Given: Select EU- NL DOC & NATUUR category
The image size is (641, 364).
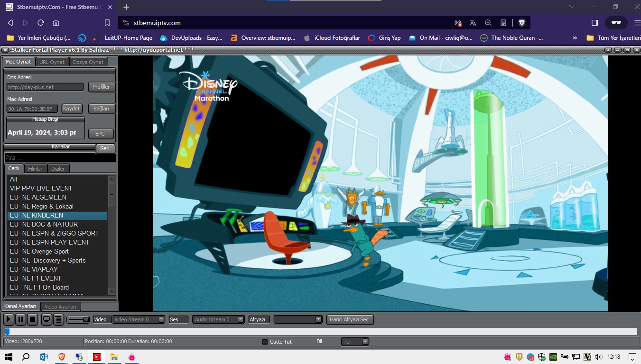Looking at the screenshot, I should tap(57, 224).
